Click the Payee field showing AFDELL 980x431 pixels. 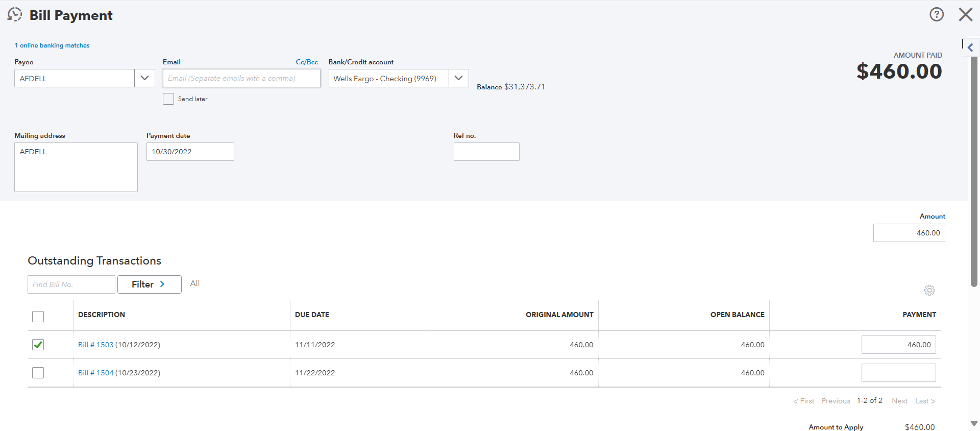tap(75, 78)
